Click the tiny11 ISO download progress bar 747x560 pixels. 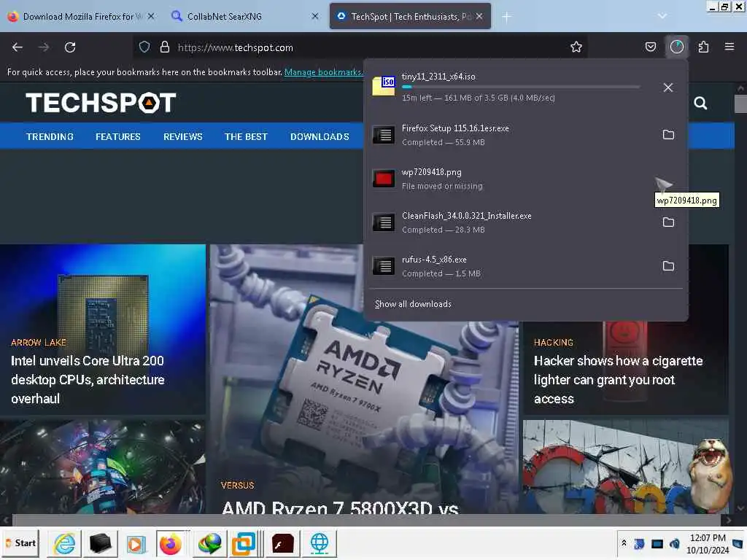[521, 87]
